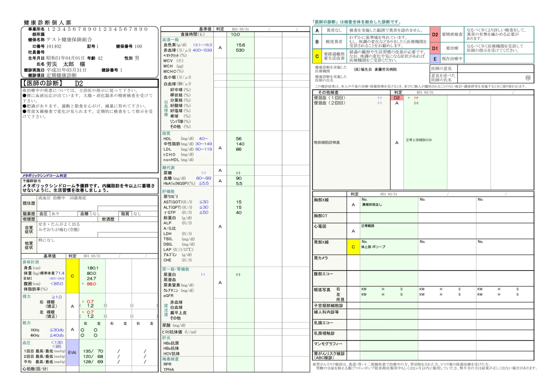The image size is (554, 392).
Task: Click the 心電図 result 正常範囲
Action: [368, 226]
